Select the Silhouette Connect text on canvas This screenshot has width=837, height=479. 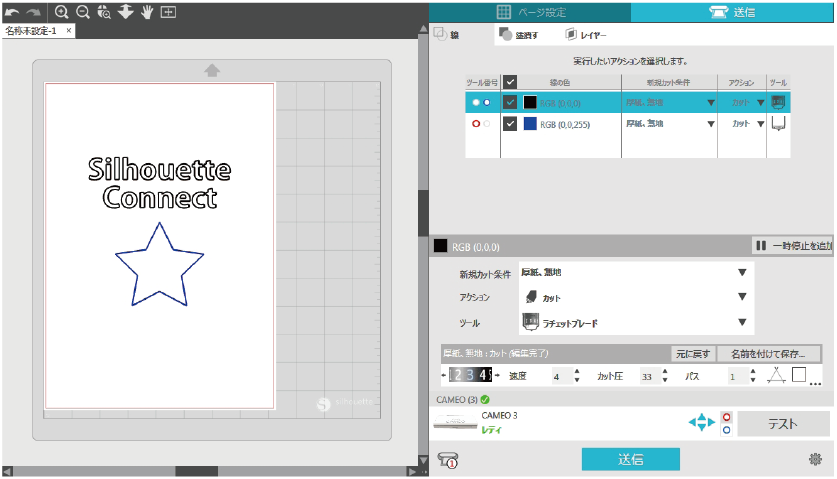point(160,183)
